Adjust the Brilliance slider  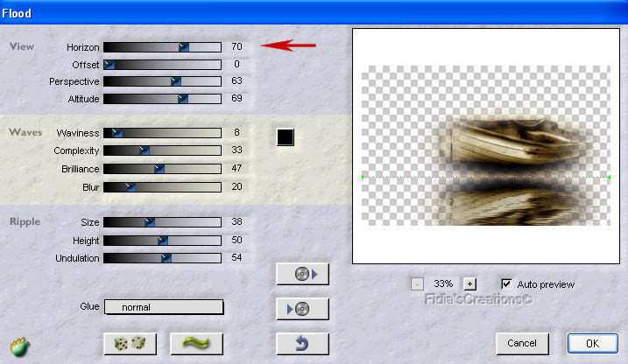point(162,168)
